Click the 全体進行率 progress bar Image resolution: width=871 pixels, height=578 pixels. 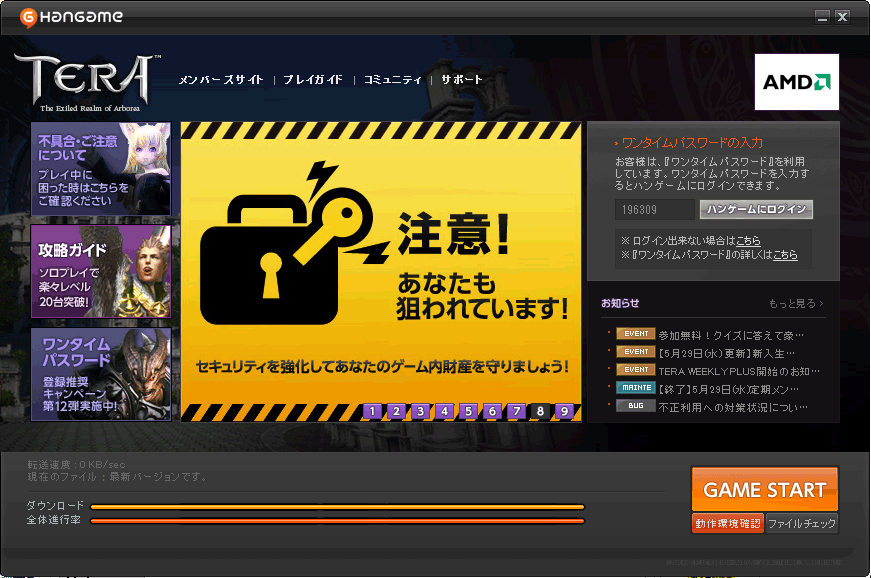(337, 521)
